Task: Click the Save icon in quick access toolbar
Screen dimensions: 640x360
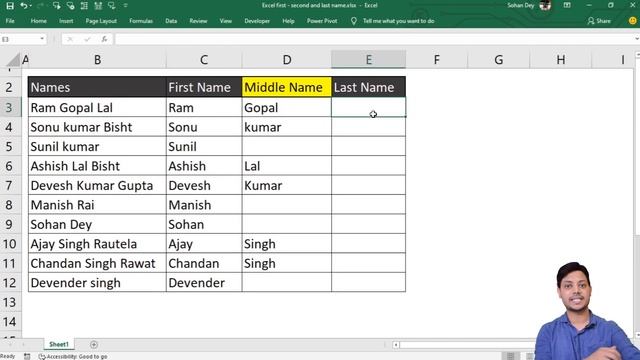Action: point(10,6)
